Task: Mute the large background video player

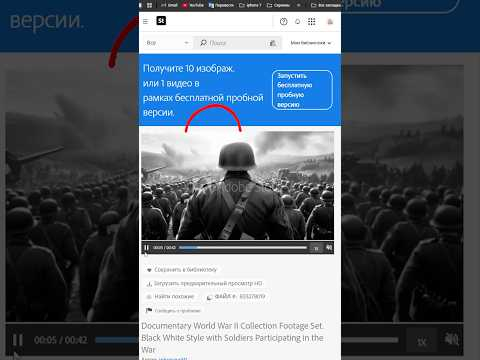Action: coord(452,340)
